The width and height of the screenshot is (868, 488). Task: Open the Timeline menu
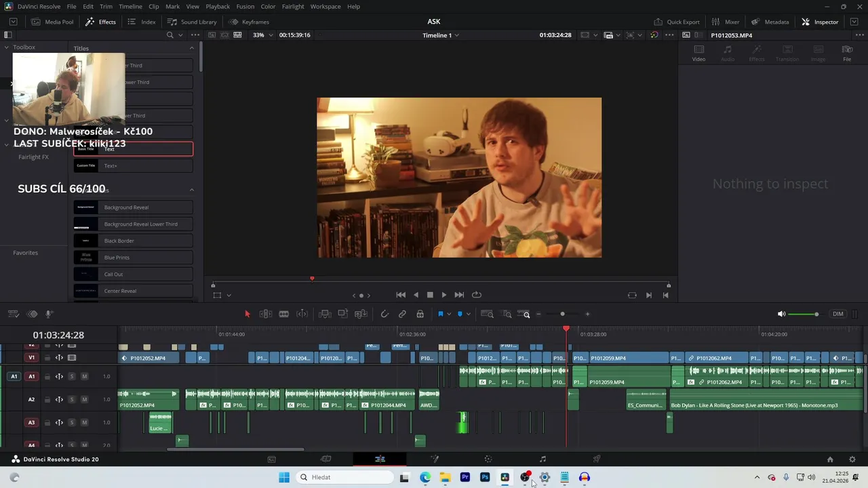(130, 7)
